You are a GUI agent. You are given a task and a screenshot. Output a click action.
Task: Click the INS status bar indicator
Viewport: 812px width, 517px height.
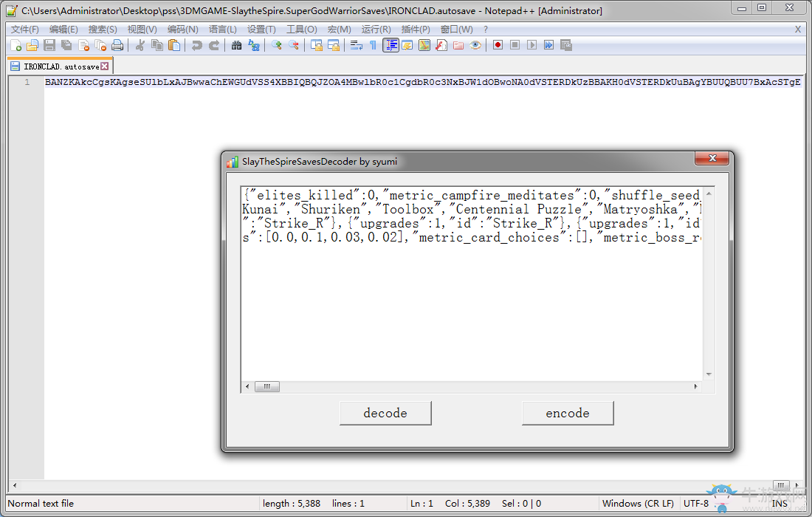coord(780,504)
